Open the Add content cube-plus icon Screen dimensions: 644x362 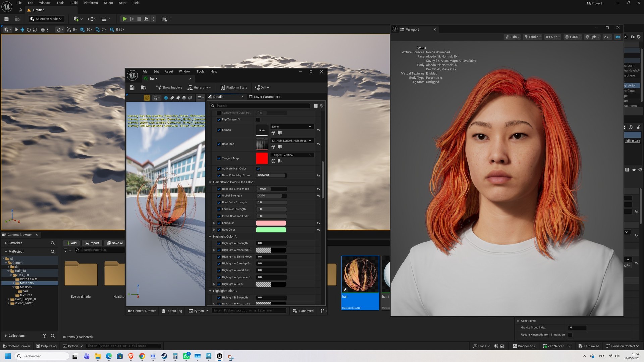(77, 19)
